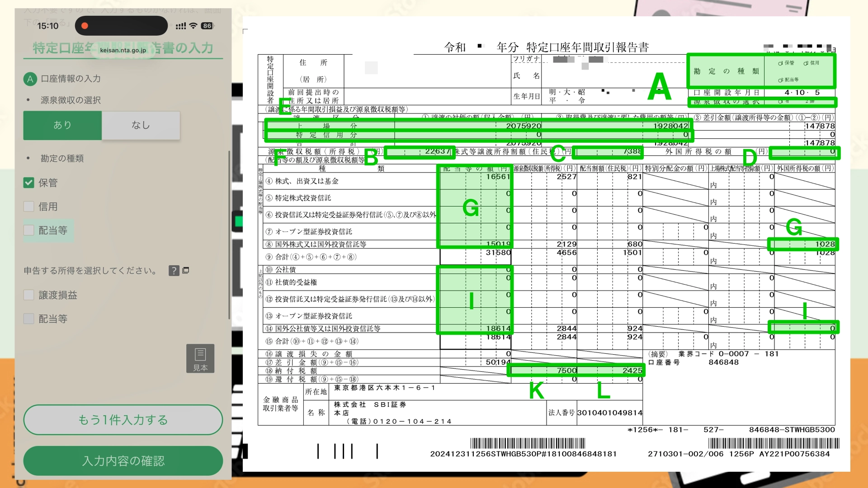Click the panel's vertical scrollbar

tap(229, 235)
